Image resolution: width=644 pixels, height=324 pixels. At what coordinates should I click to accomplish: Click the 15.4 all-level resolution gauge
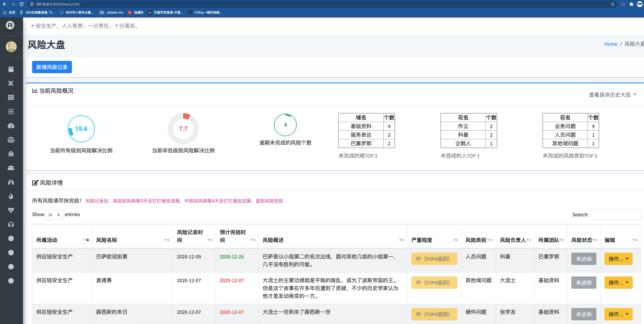[81, 129]
